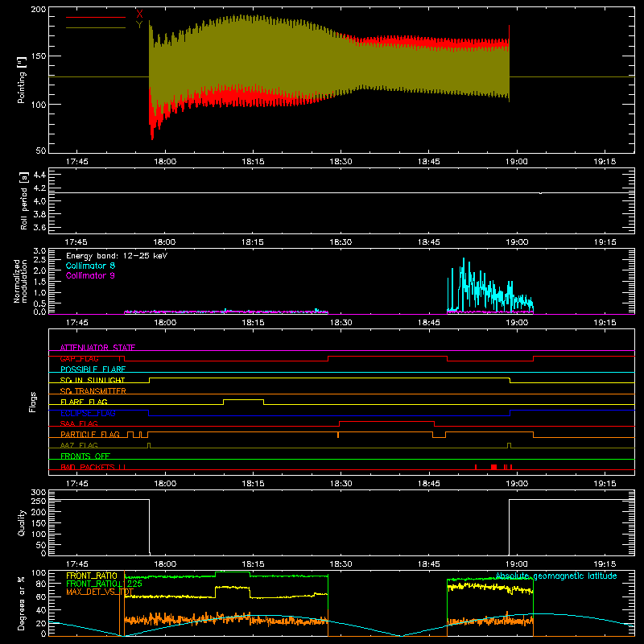Click the SC_TRANSMITTER flag label
This screenshot has height=644, width=644.
[x=93, y=391]
